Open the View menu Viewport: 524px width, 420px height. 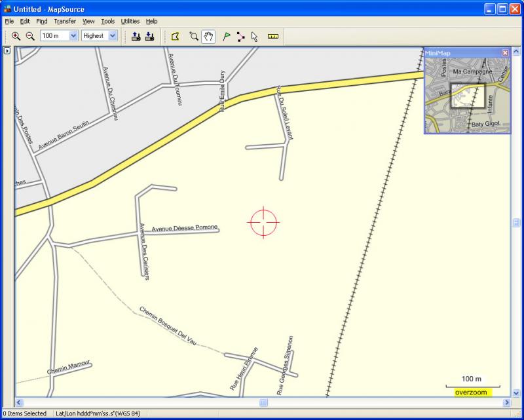coord(88,22)
